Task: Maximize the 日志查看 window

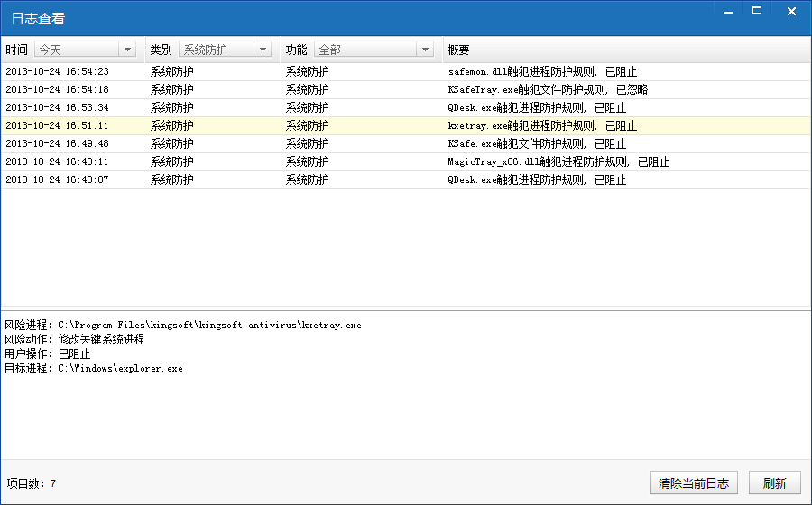Action: point(757,12)
